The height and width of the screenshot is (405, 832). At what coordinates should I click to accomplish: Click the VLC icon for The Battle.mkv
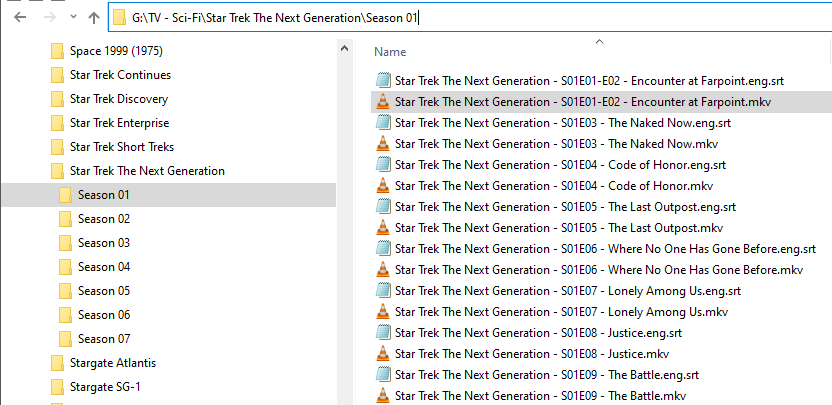(382, 396)
